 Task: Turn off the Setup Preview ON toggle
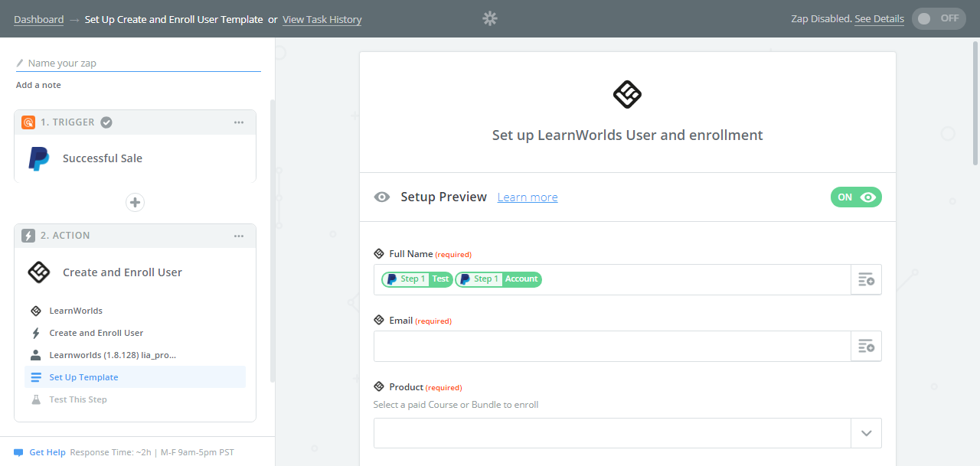click(856, 197)
